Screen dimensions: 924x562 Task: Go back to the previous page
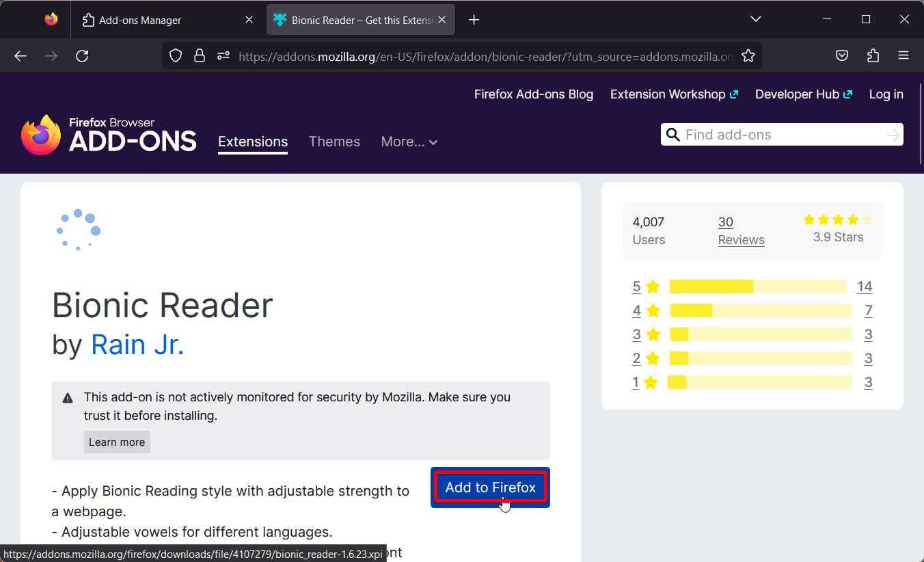21,56
